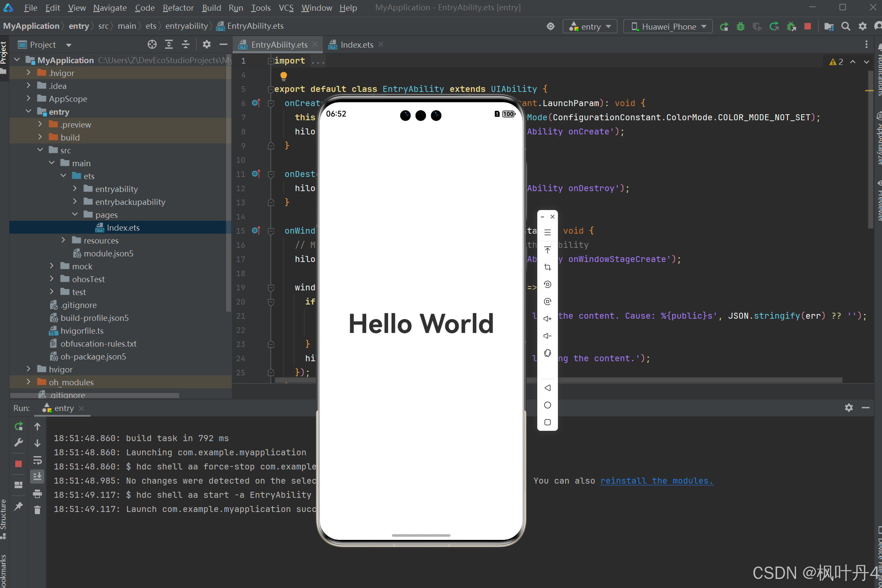
Task: Click the Clear All trash icon in Run panel
Action: coord(37,510)
